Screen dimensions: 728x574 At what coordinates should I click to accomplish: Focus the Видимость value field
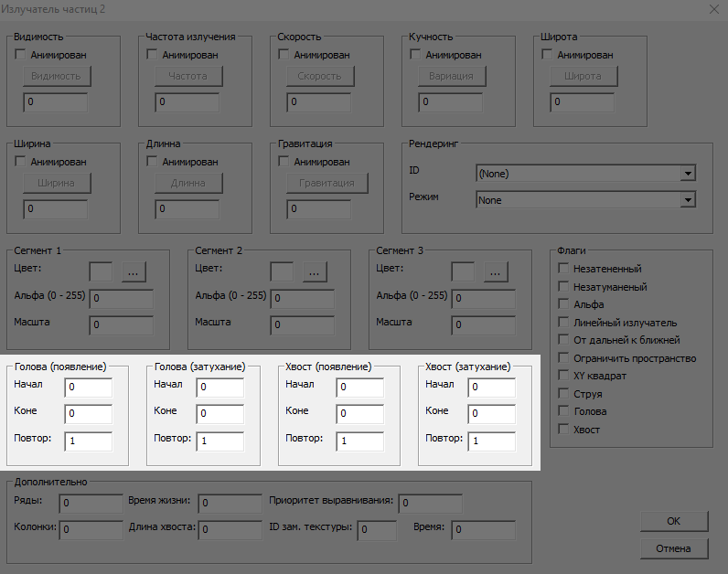click(55, 102)
